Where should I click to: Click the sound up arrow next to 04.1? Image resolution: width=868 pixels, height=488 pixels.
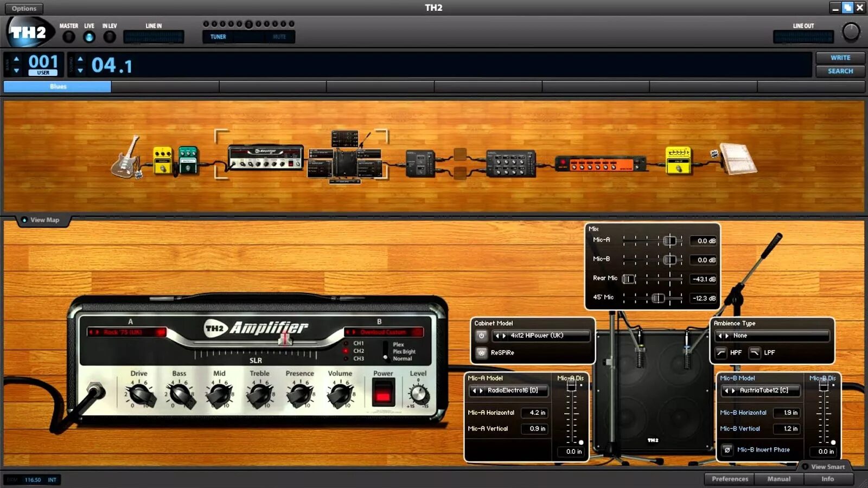[x=80, y=59]
